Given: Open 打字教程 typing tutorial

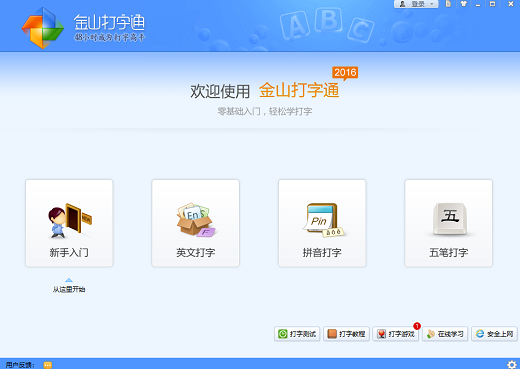Looking at the screenshot, I should coord(346,334).
